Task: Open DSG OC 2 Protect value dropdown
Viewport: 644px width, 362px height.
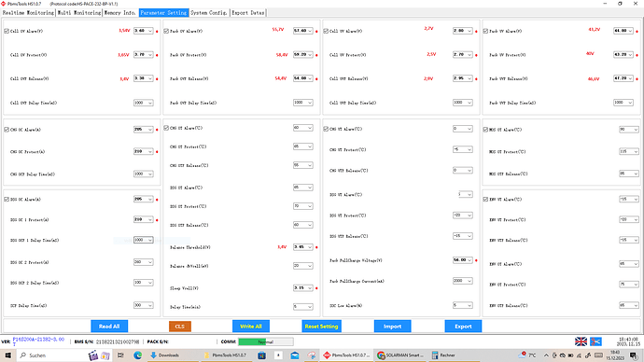Action: coord(144,262)
